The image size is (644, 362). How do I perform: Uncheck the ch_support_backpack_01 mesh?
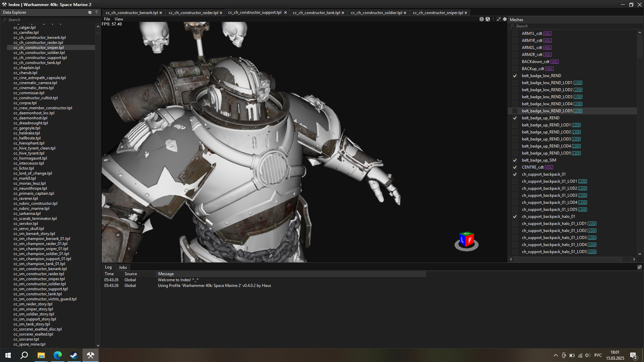(x=515, y=174)
